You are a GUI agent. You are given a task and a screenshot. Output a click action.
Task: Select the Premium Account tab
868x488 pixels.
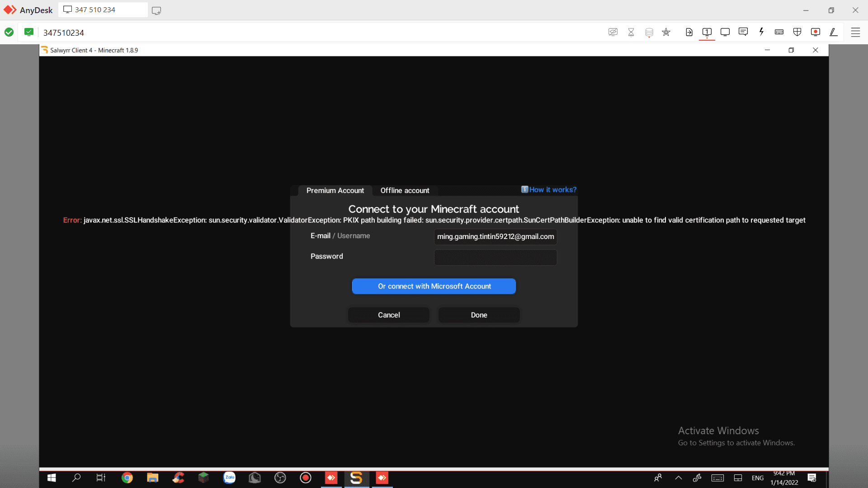pyautogui.click(x=335, y=190)
